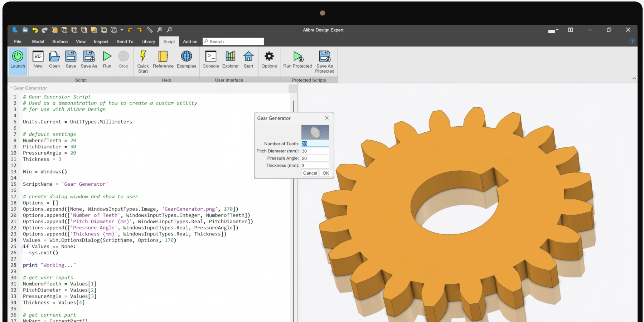Image resolution: width=644 pixels, height=322 pixels.
Task: Switch to the Model tab
Action: click(x=38, y=42)
